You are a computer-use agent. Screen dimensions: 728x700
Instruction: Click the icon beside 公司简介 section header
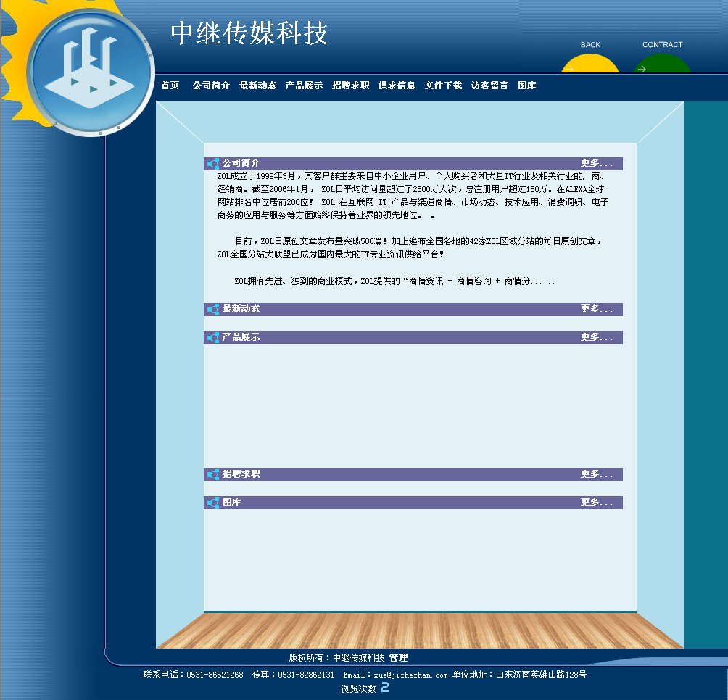213,164
